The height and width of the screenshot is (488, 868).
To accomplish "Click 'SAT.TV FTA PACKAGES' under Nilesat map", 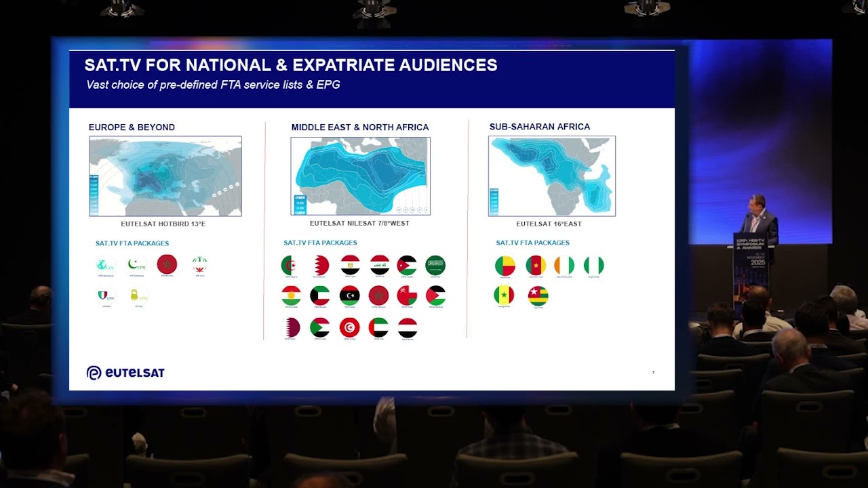I will (x=320, y=243).
